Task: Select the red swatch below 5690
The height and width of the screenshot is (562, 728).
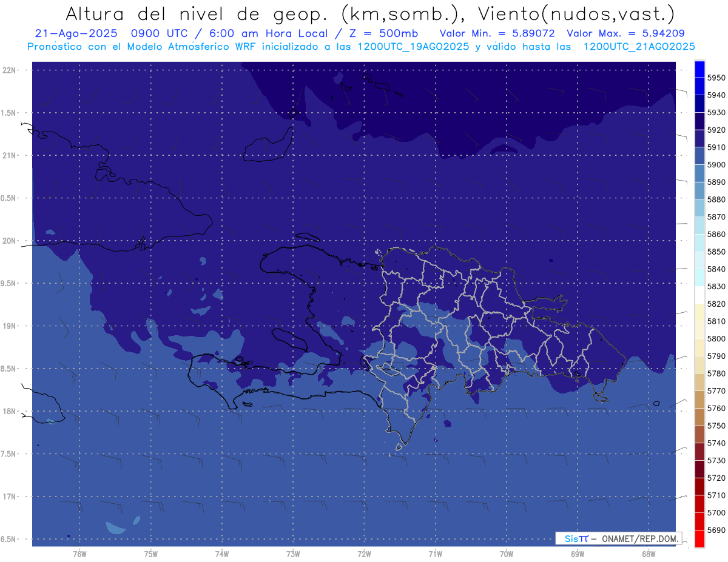Action: point(699,538)
